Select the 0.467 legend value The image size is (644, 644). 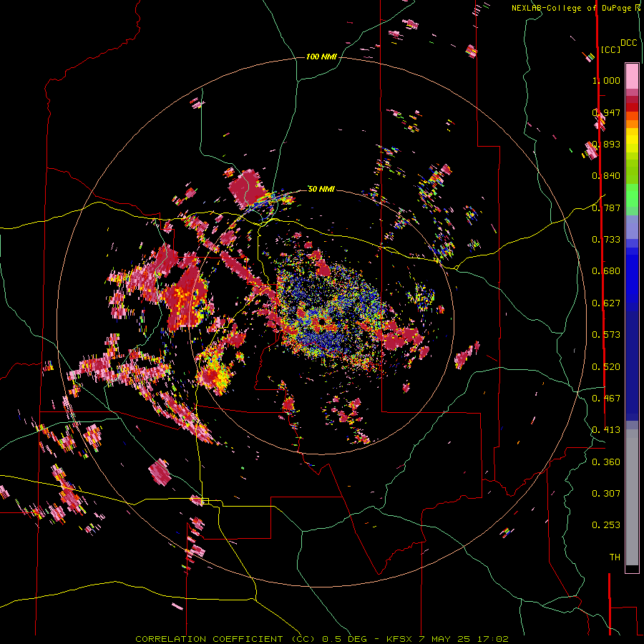point(606,399)
